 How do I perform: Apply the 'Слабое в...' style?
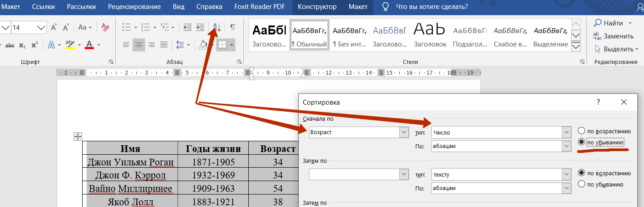(x=510, y=35)
